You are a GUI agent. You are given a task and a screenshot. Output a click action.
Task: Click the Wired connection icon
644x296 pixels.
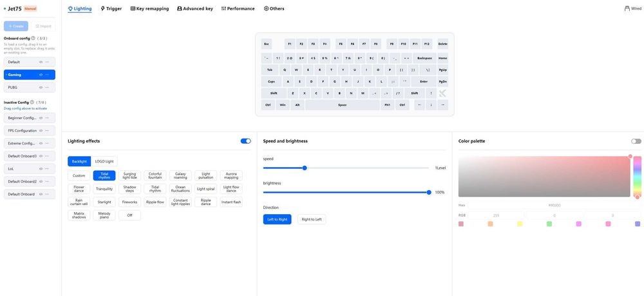coord(627,8)
